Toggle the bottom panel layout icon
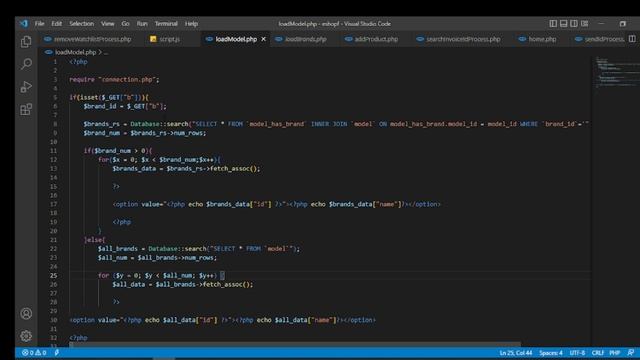640x360 pixels. 564,24
